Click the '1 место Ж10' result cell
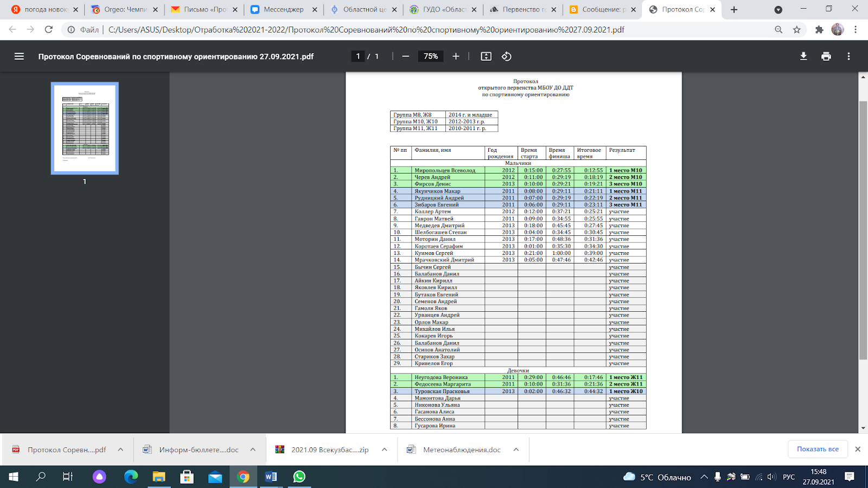Viewport: 868px width, 488px height. pyautogui.click(x=626, y=391)
